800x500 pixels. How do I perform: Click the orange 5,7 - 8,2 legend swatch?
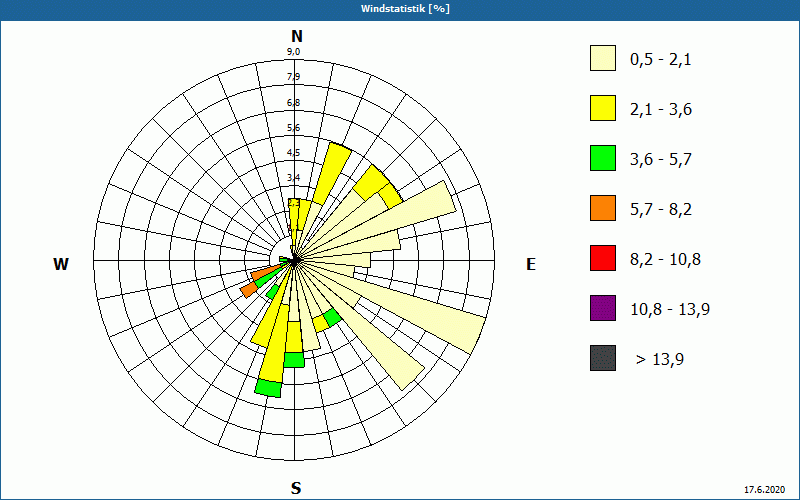(603, 208)
